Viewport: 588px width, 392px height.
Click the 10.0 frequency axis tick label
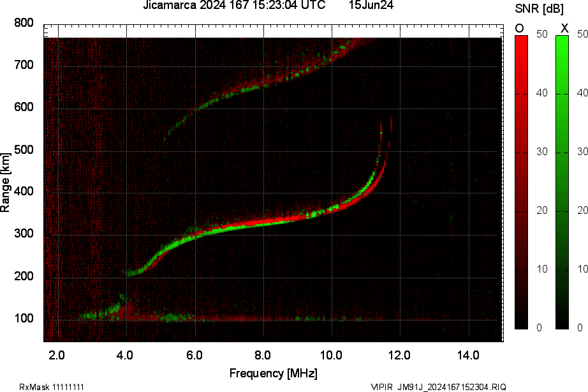tap(331, 355)
